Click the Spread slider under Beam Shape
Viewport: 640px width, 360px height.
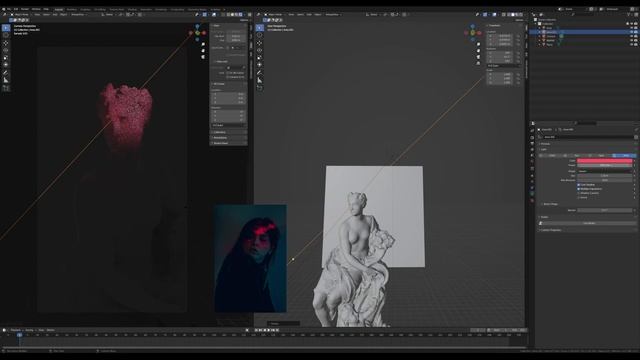click(x=604, y=210)
